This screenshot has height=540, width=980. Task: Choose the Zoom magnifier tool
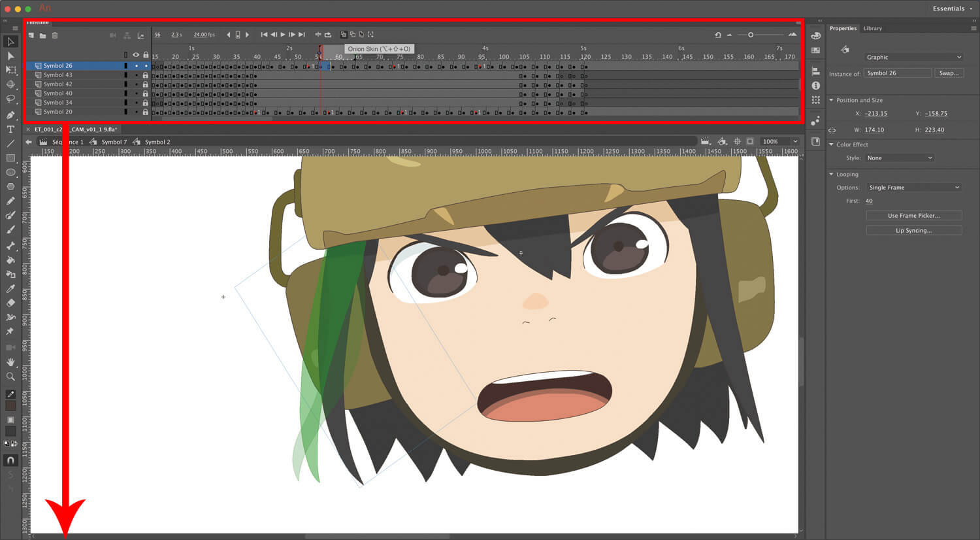pos(10,377)
